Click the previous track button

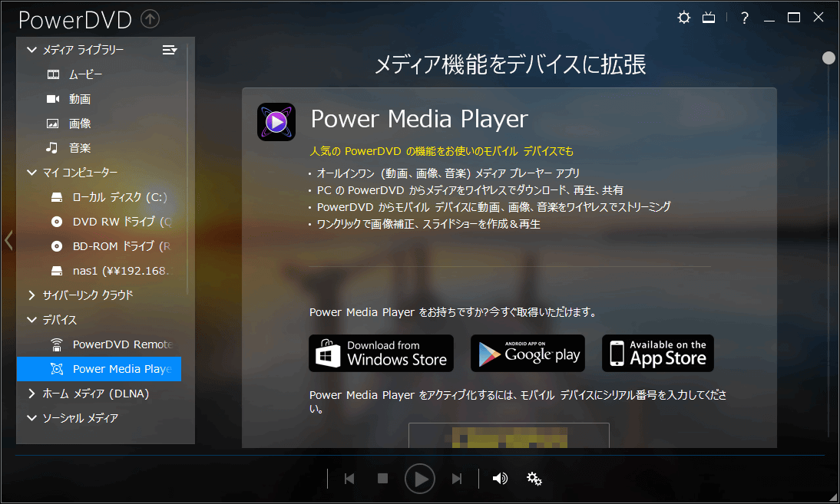[x=349, y=479]
